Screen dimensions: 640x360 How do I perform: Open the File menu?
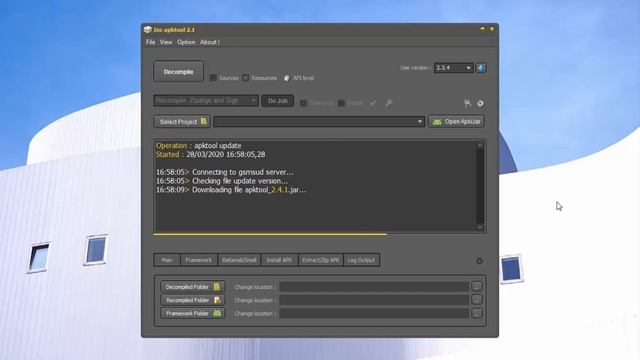150,42
